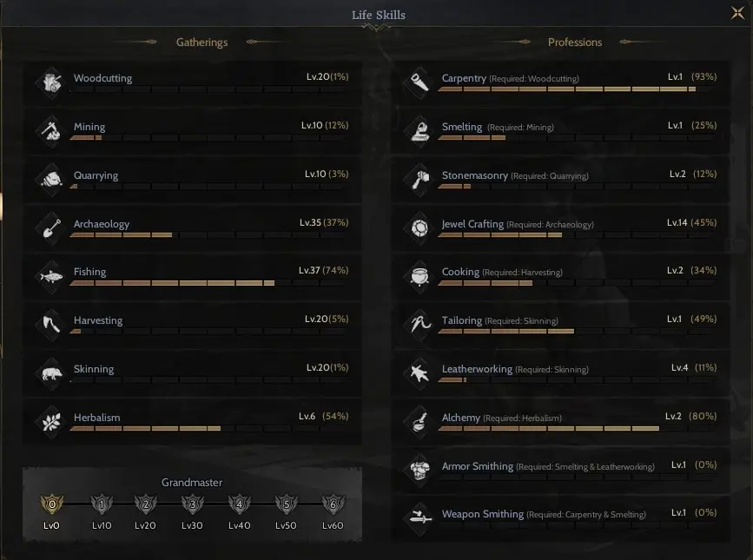Open the Carpentry saw icon

point(419,82)
